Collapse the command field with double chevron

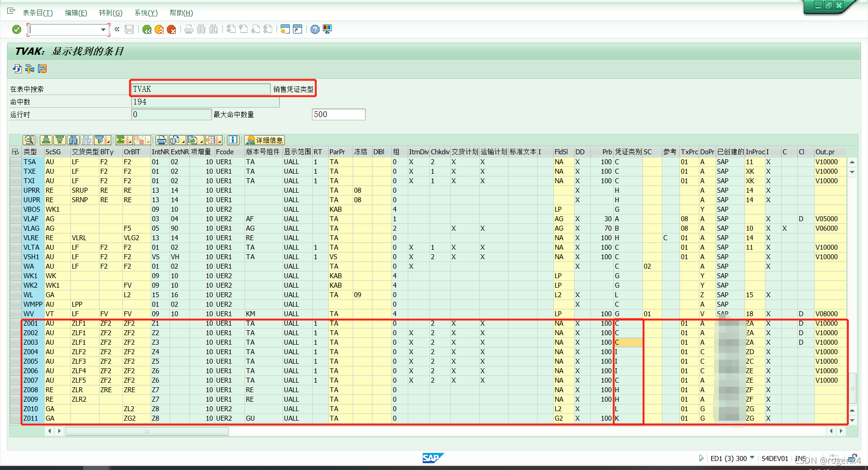[117, 29]
